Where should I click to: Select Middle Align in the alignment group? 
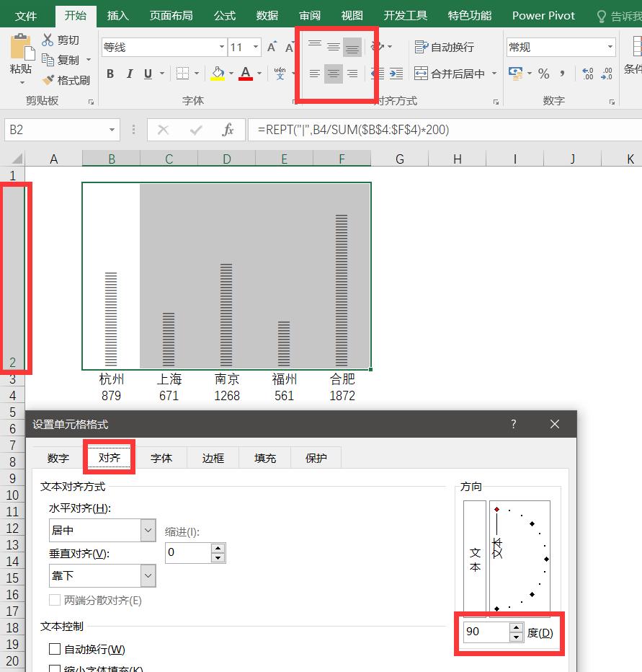[332, 46]
